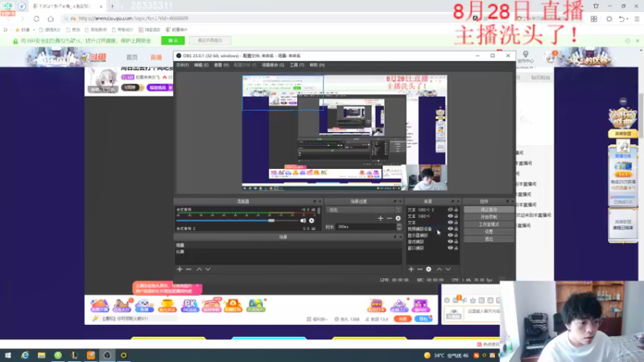Confirm the green 360 security prompt button
The image size is (644, 362).
click(173, 41)
